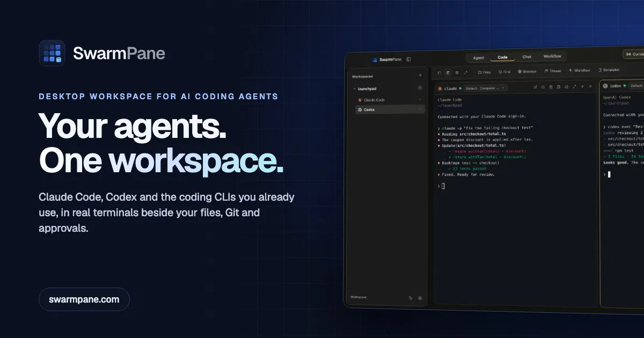Click the OpenAI icon in the codex pane header
644x338 pixels.
click(x=605, y=86)
